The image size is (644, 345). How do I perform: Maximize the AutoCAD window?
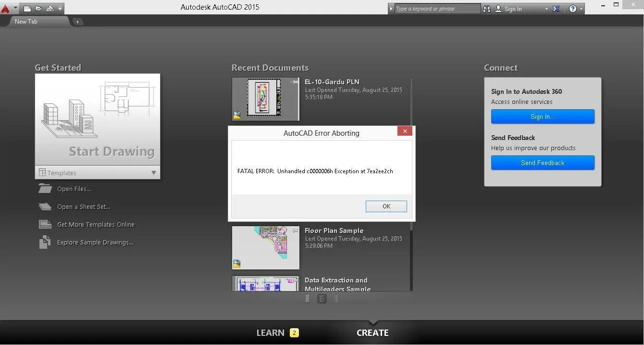[616, 5]
